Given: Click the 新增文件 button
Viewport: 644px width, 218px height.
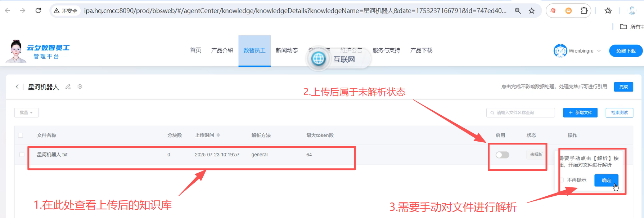Looking at the screenshot, I should pyautogui.click(x=580, y=113).
